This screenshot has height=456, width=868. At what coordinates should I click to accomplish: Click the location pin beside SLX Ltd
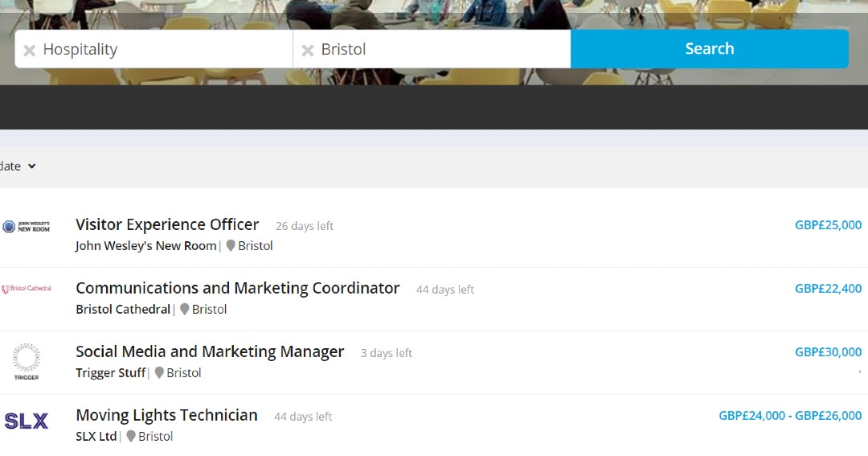click(x=131, y=436)
